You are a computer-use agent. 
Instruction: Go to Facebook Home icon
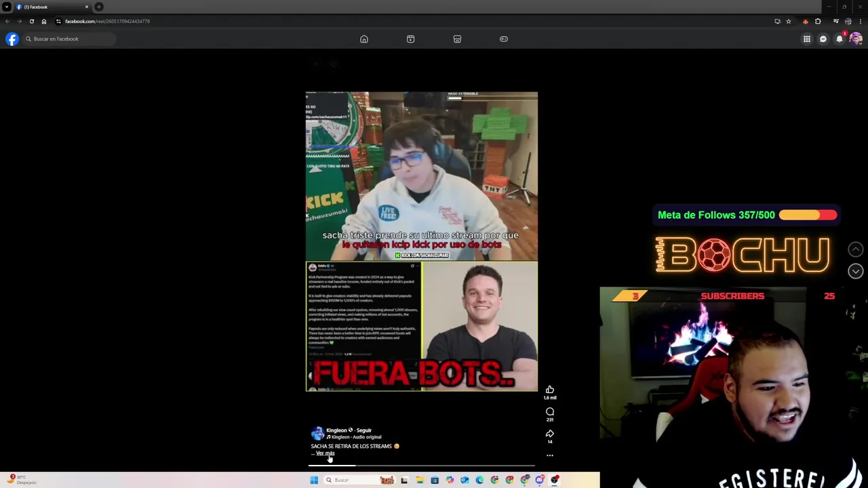[x=364, y=39]
